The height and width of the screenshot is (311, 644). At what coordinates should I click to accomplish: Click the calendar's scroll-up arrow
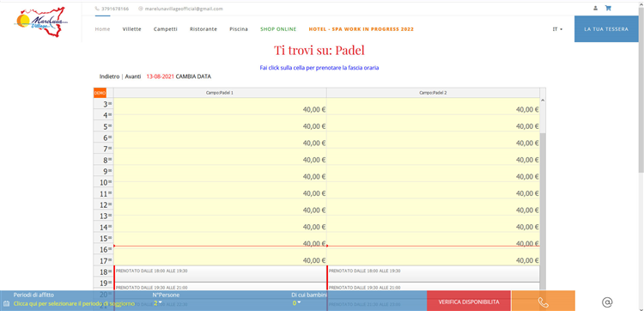543,101
